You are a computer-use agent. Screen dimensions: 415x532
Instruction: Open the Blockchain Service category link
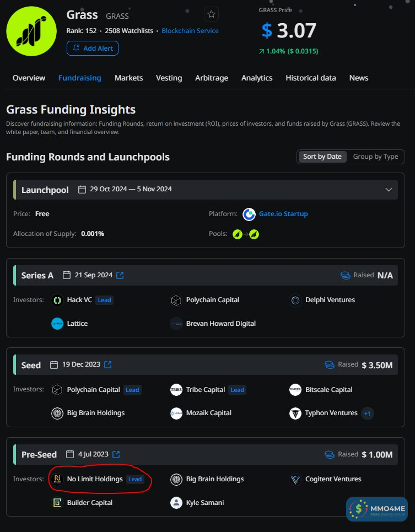pyautogui.click(x=190, y=31)
